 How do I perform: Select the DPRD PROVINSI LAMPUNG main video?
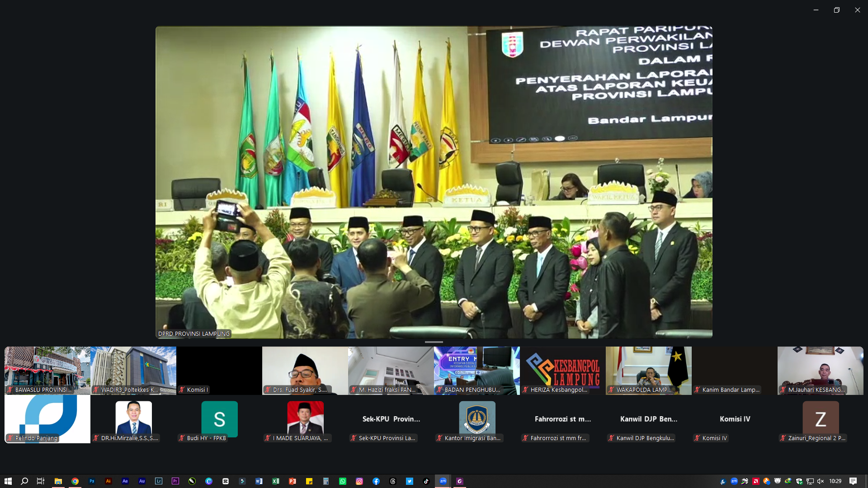coord(434,182)
